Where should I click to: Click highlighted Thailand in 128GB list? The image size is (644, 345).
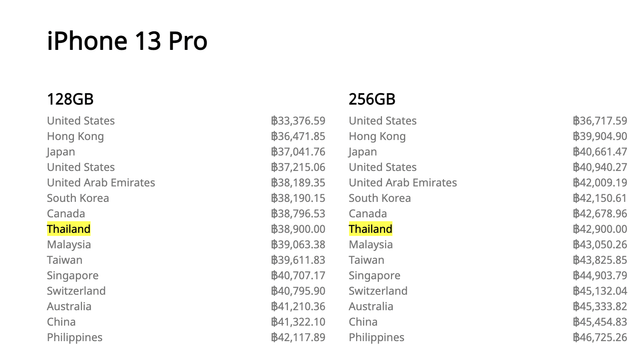69,229
